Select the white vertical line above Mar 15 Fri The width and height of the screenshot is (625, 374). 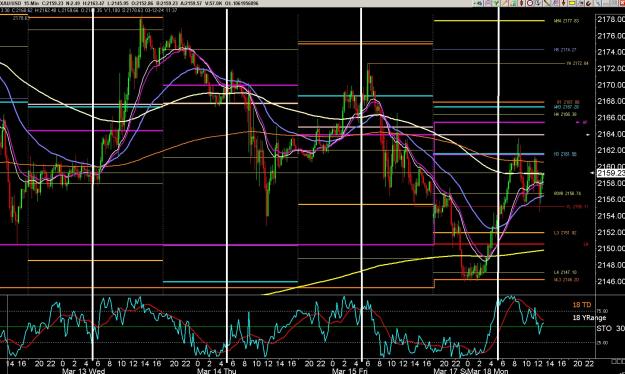pyautogui.click(x=362, y=183)
